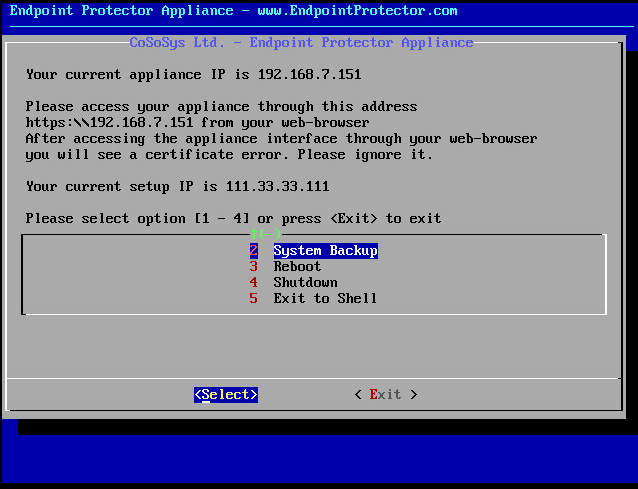Screen dimensions: 638x489
Task: Click the Exit button
Action: [x=385, y=395]
